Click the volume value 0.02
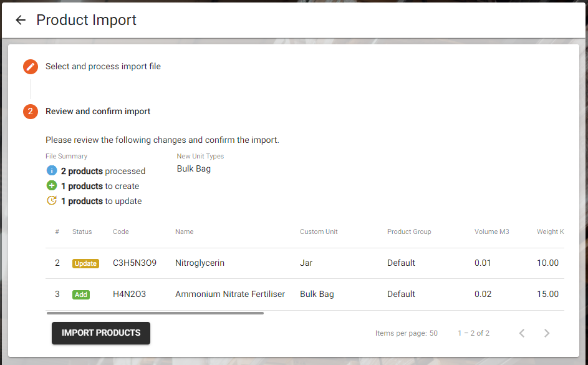Image resolution: width=588 pixels, height=365 pixels. (483, 294)
